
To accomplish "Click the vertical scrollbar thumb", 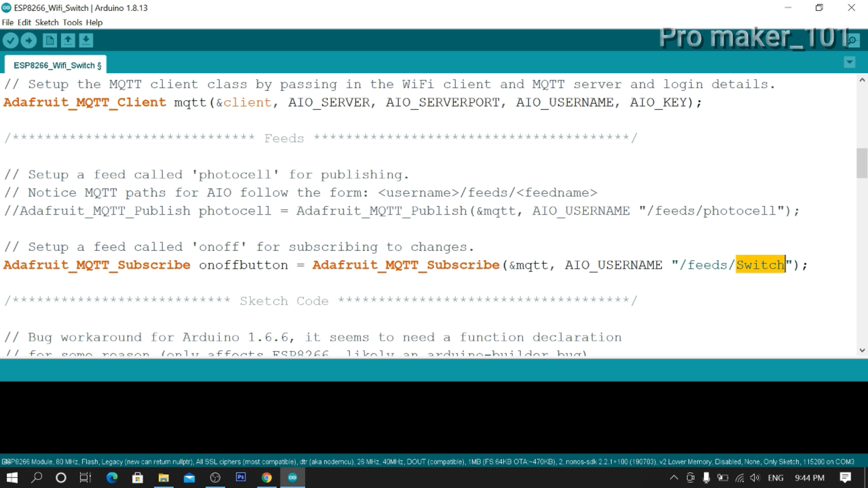I will click(x=862, y=163).
